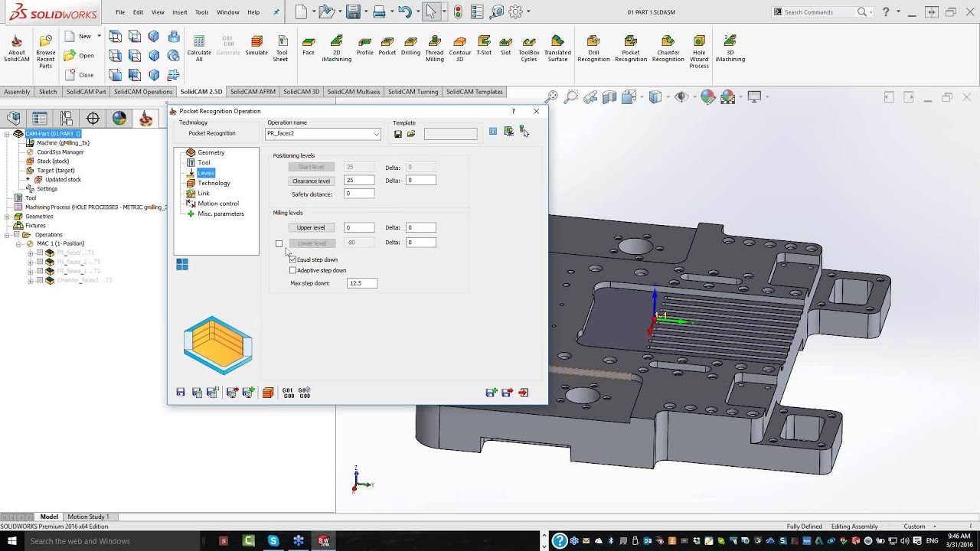
Task: Click the Max step down field
Action: (x=362, y=283)
